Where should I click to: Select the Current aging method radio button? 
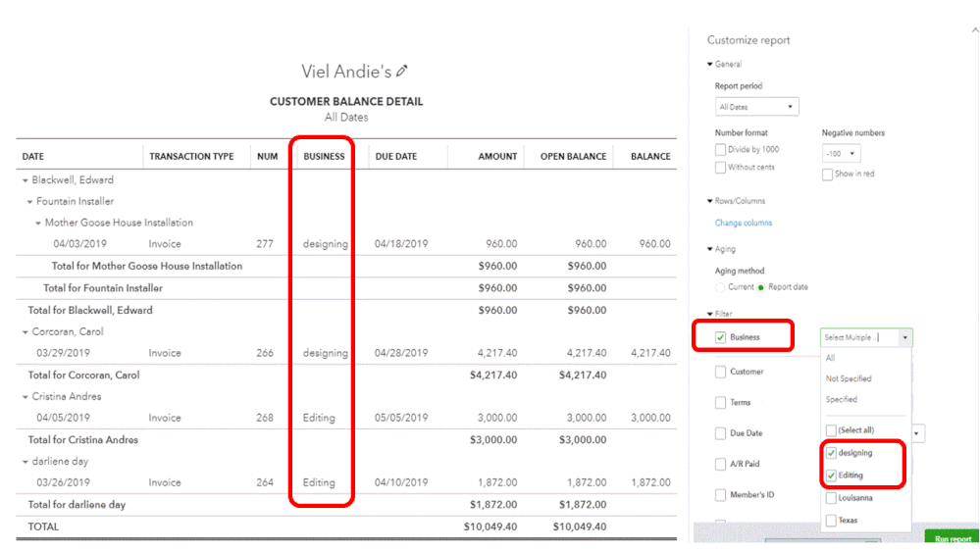pos(721,287)
